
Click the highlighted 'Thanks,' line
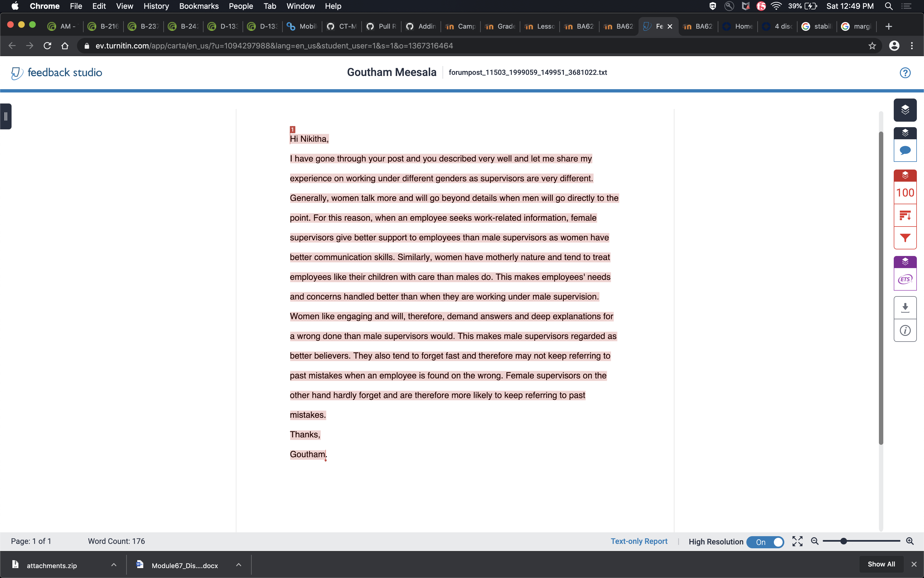[x=305, y=435]
